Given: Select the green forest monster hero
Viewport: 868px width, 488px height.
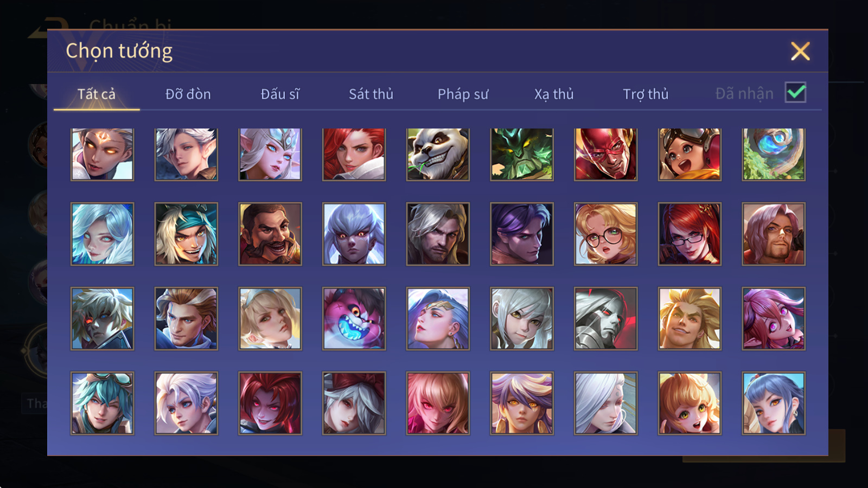Looking at the screenshot, I should click(x=522, y=154).
